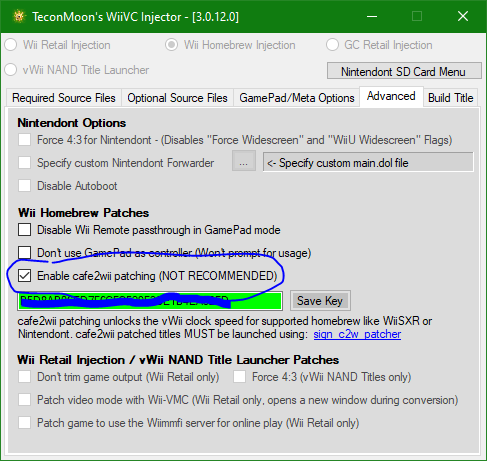Viewport: 487px width, 461px height.
Task: Switch to Optional Source Files tab
Action: (x=177, y=98)
